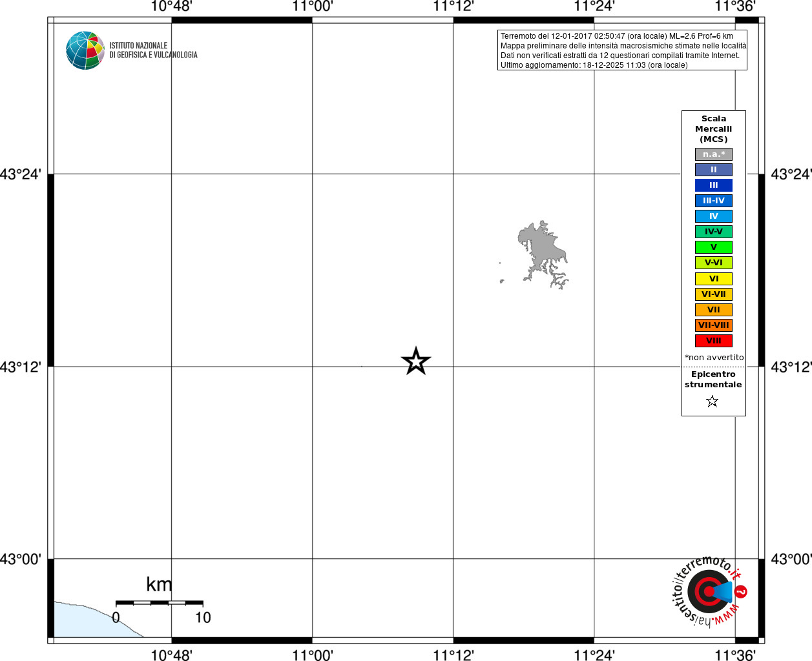The width and height of the screenshot is (812, 661).
Task: Select the VIII red legend swatch
Action: [714, 341]
